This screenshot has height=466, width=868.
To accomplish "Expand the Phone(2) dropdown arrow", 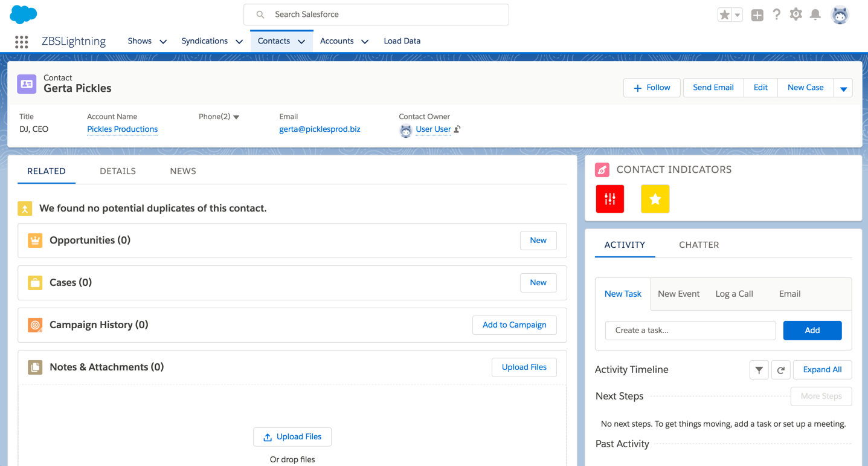I will click(x=236, y=117).
